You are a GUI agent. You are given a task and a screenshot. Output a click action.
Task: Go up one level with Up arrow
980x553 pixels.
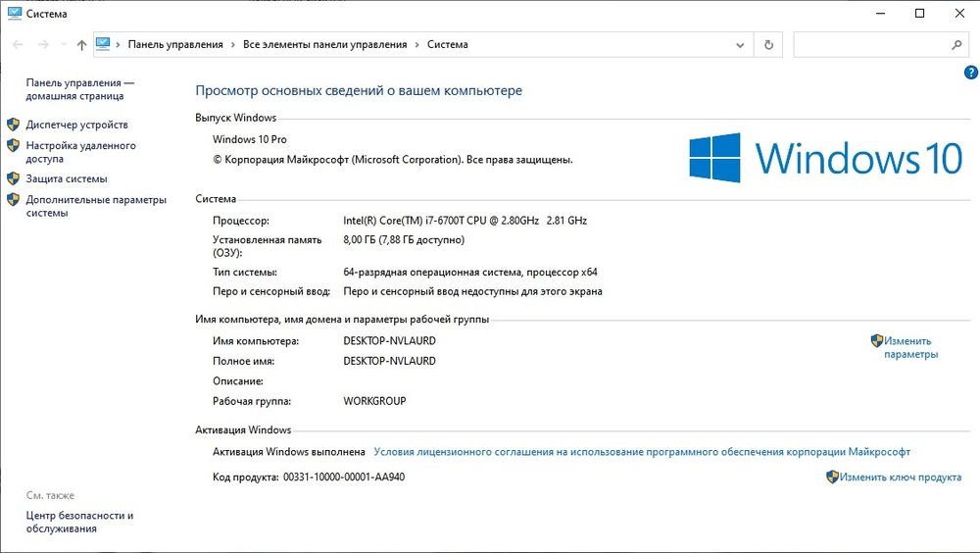(81, 44)
